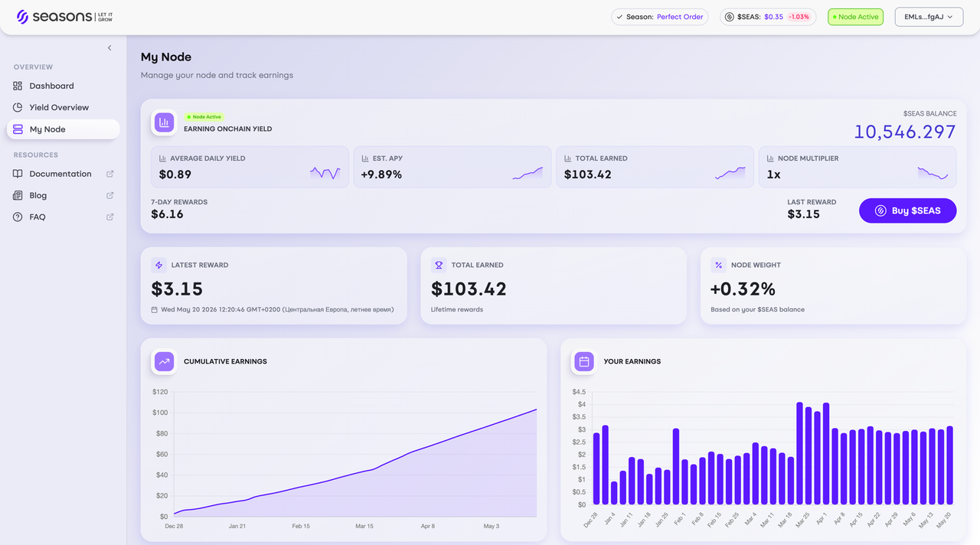Click the Average Daily Yield sparkline

325,174
